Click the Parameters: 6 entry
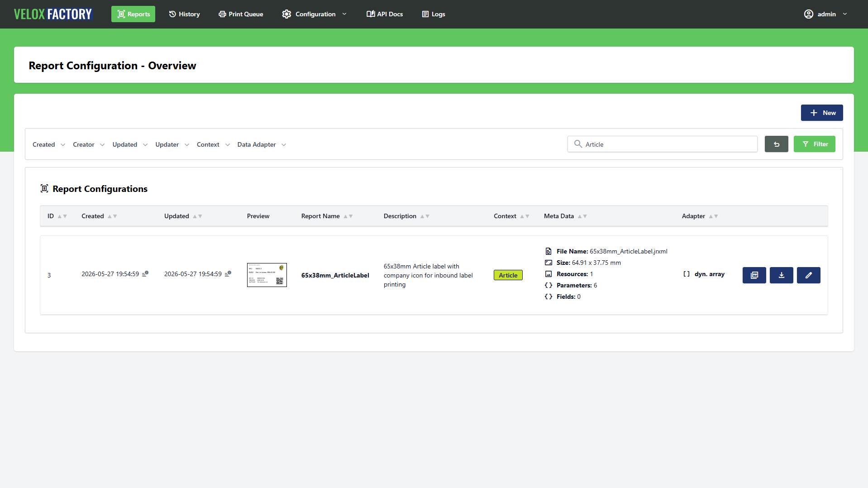This screenshot has height=488, width=868. [x=577, y=285]
